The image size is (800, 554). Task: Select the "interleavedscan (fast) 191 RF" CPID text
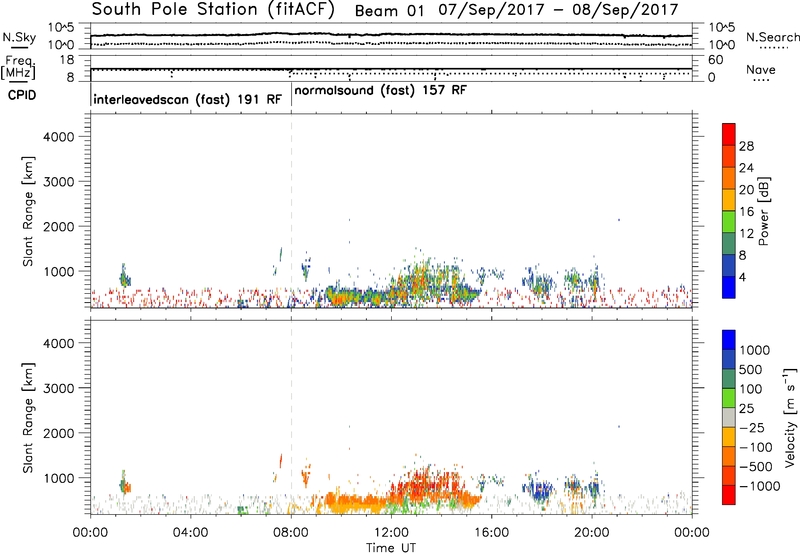(x=188, y=99)
